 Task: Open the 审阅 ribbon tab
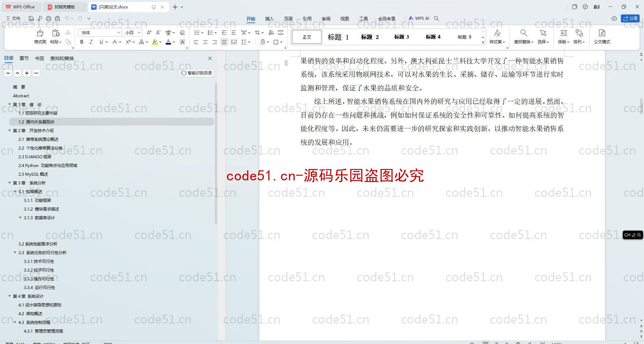[x=326, y=19]
